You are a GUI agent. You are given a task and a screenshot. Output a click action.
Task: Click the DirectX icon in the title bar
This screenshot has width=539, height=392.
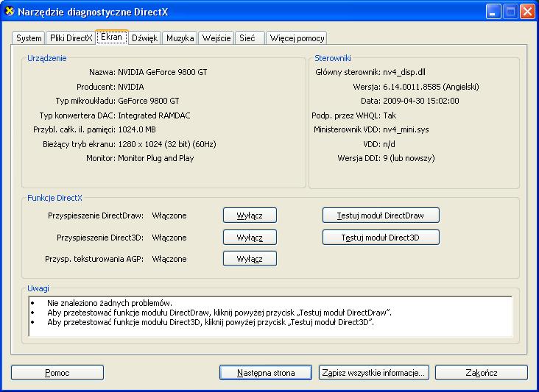click(x=9, y=11)
